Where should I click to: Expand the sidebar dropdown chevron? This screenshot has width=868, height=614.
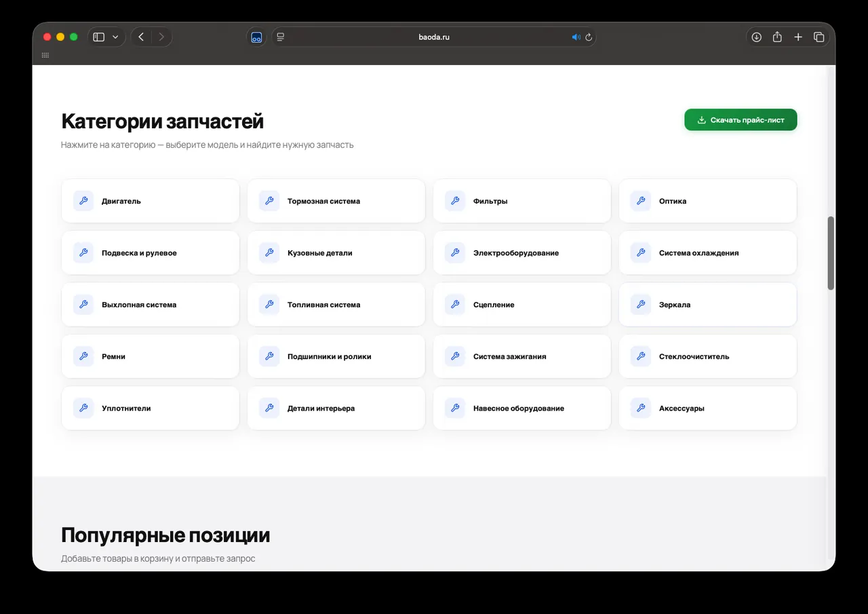(115, 37)
